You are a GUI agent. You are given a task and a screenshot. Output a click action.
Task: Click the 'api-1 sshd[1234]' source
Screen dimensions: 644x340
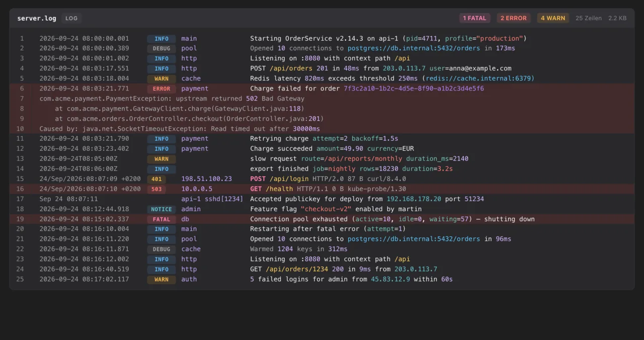pyautogui.click(x=212, y=199)
